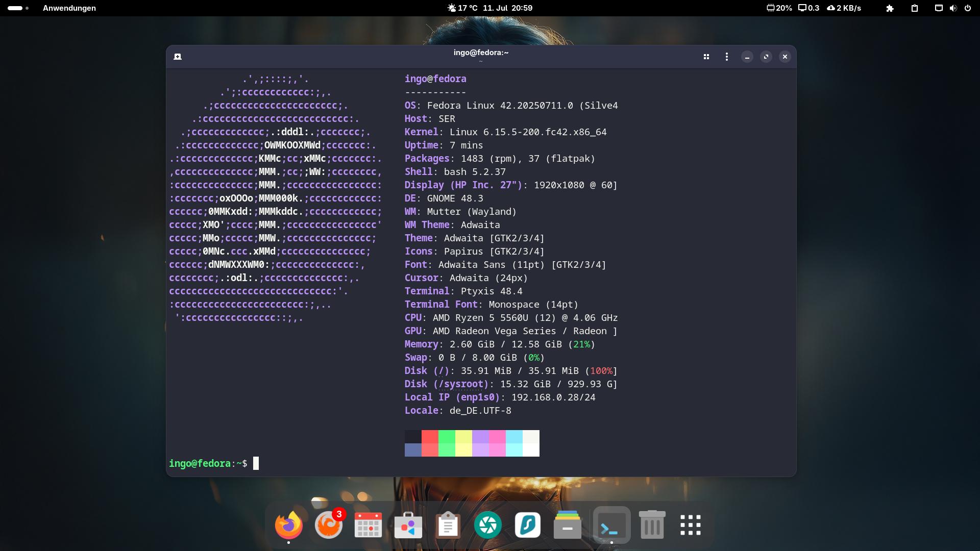Screen dimensions: 980x551
Task: Open the Software store icon in dock
Action: click(408, 525)
